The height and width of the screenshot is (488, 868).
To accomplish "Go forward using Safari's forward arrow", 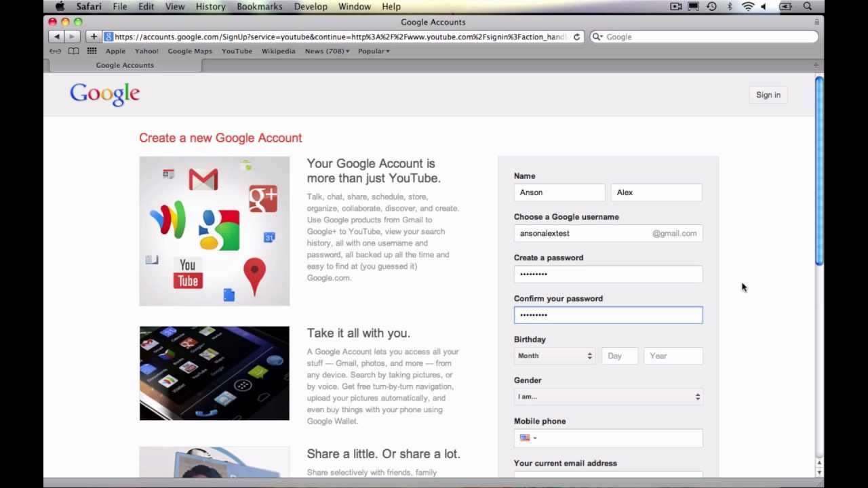I will [x=73, y=37].
